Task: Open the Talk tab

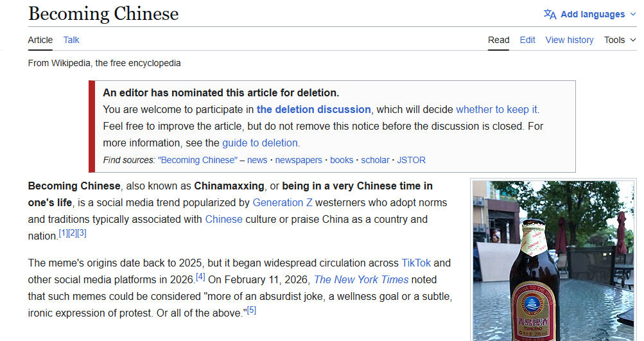Action: (x=71, y=40)
